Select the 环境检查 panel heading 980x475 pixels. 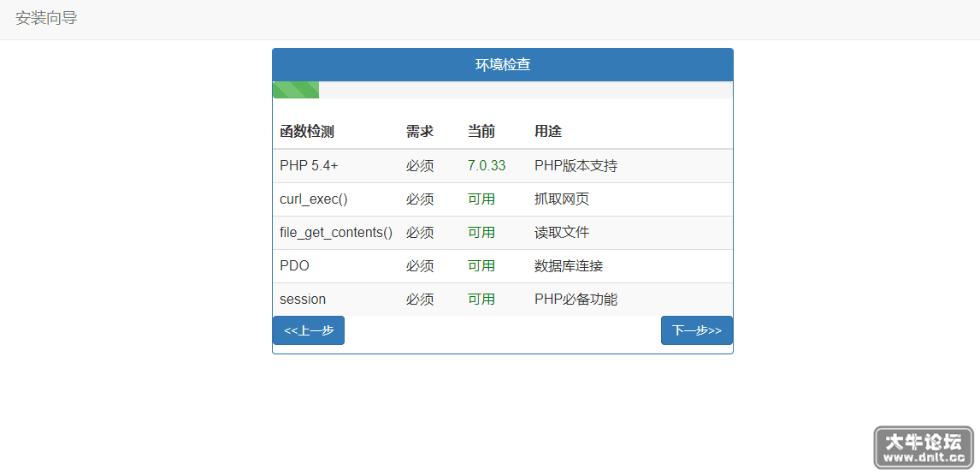(x=503, y=64)
